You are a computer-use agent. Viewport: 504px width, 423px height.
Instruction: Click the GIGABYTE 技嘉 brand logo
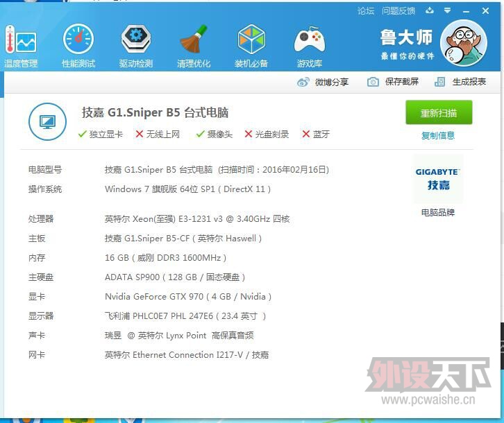click(438, 179)
